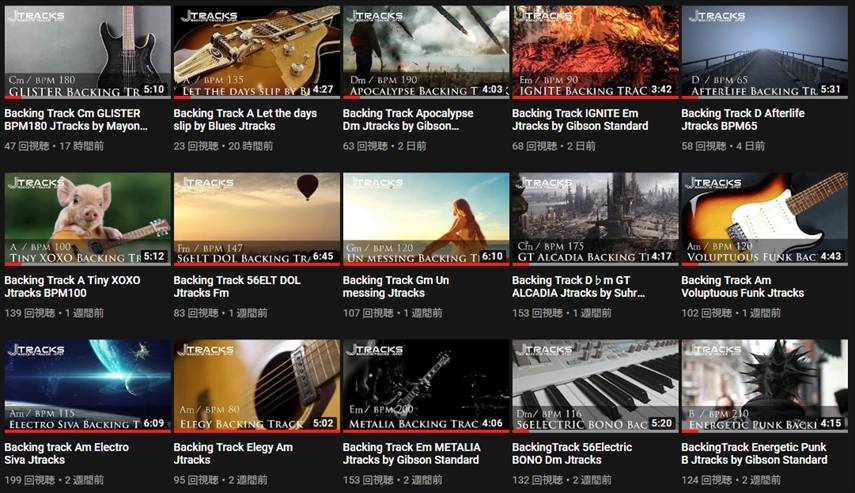Viewport: 855px width, 493px height.
Task: Open the Un Messing thumbnail
Action: click(x=426, y=219)
